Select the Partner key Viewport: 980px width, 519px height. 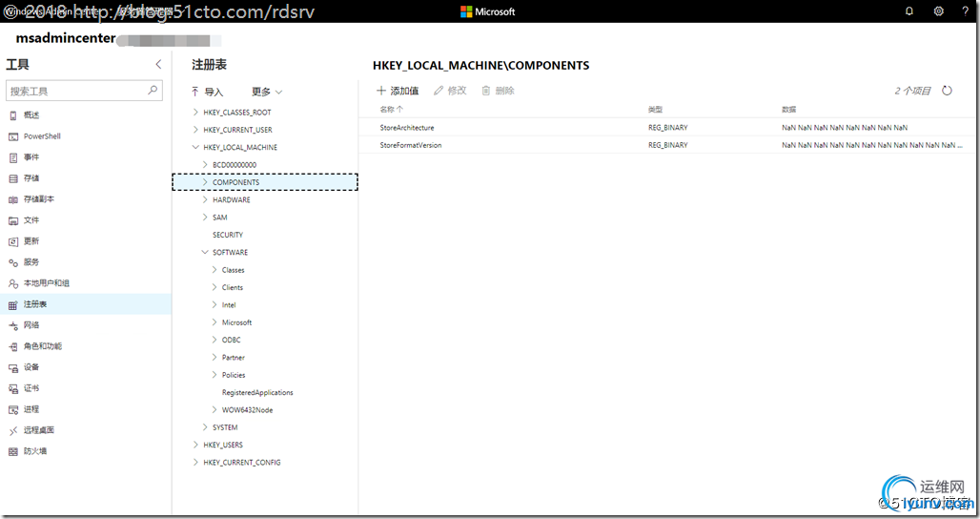tap(234, 358)
